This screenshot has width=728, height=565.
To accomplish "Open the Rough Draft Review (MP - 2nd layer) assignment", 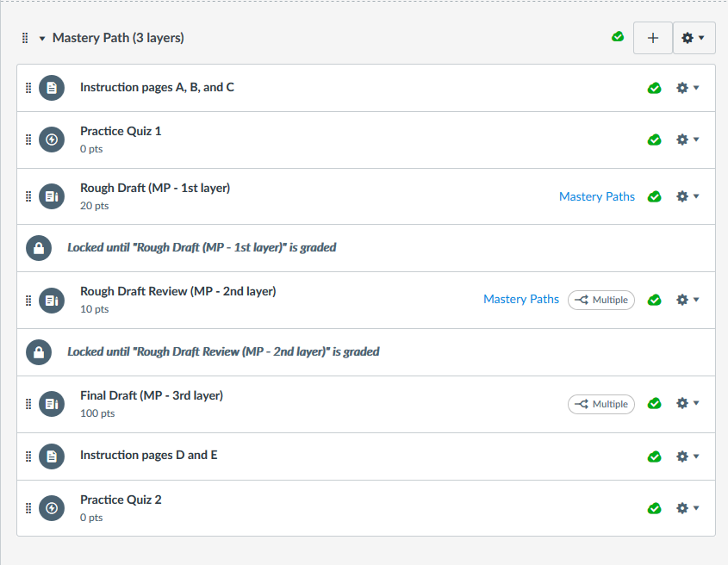I will pos(177,291).
